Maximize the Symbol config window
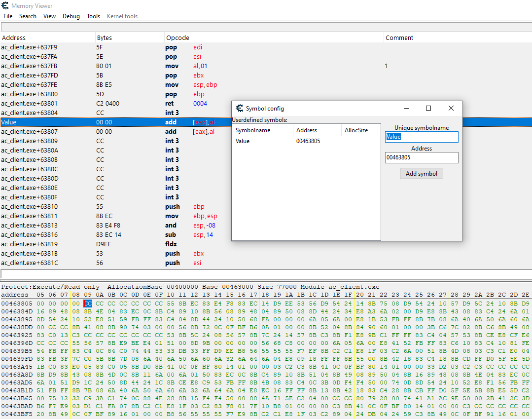This screenshot has height=419, width=532. point(428,109)
